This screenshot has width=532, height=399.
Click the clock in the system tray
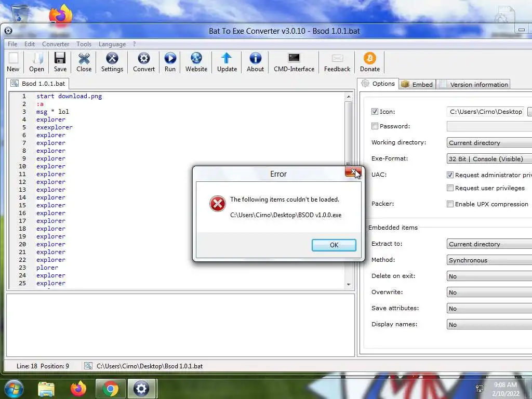pyautogui.click(x=506, y=389)
